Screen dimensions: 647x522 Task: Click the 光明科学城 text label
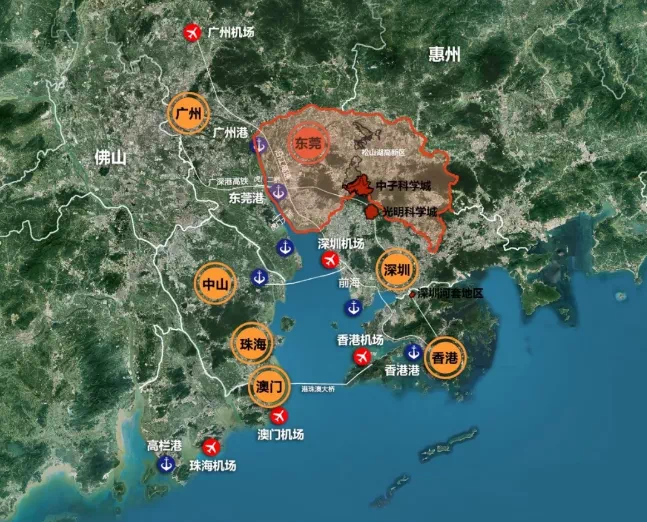[410, 212]
